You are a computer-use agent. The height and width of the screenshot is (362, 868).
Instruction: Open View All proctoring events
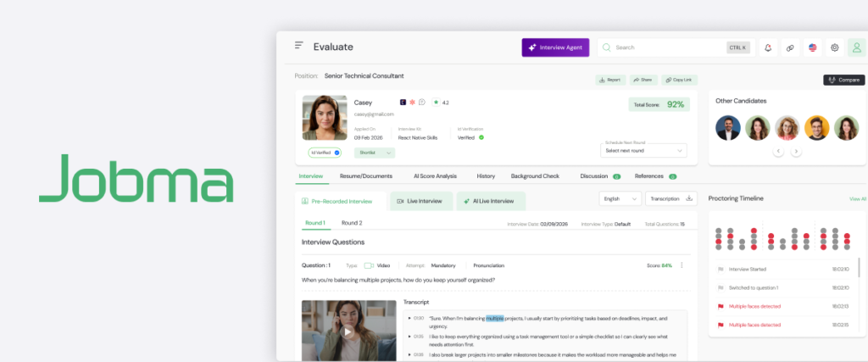coord(858,198)
